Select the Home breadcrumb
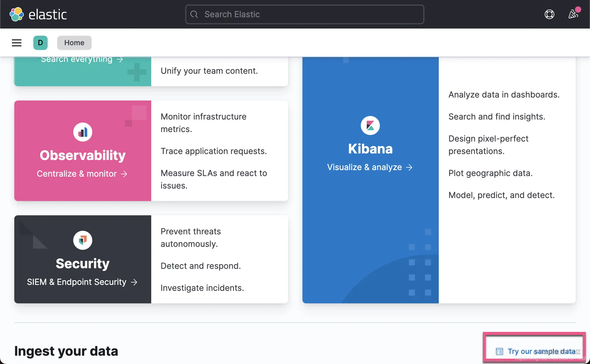 tap(74, 43)
